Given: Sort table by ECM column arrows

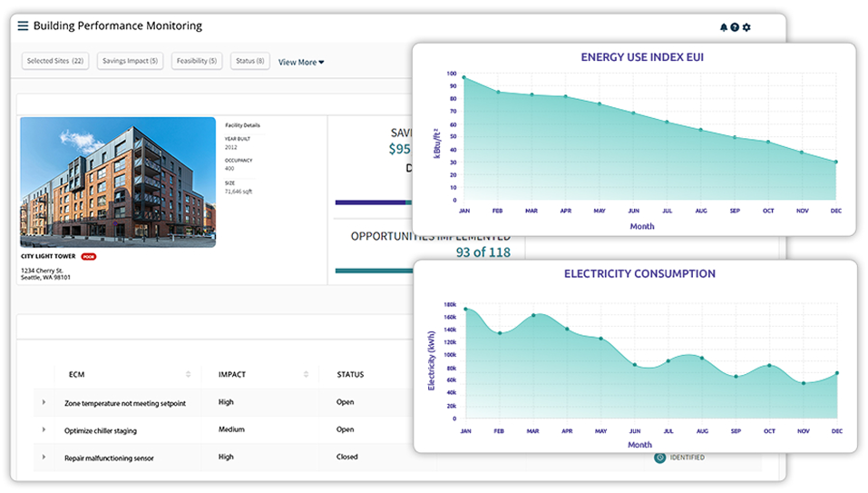Looking at the screenshot, I should click(x=189, y=374).
